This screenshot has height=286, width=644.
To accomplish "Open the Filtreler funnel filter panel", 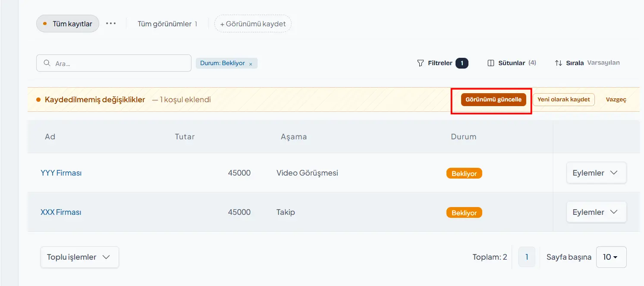I will tap(442, 63).
